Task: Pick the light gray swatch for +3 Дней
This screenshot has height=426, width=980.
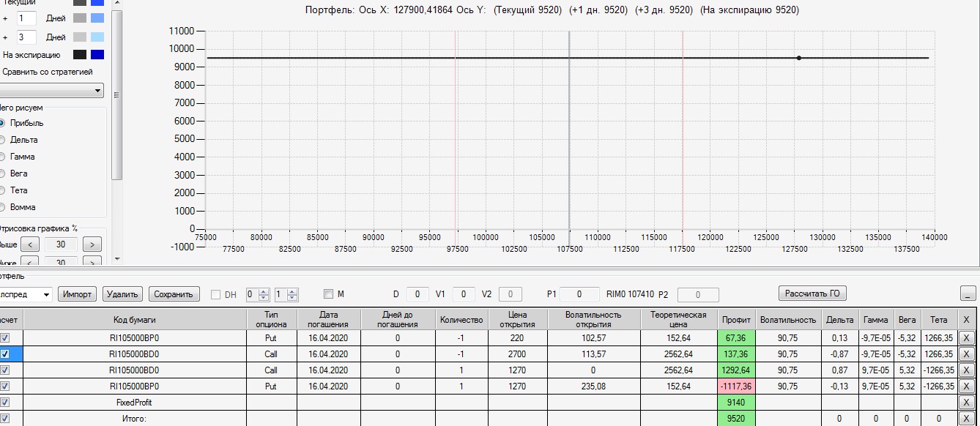Action: point(80,37)
